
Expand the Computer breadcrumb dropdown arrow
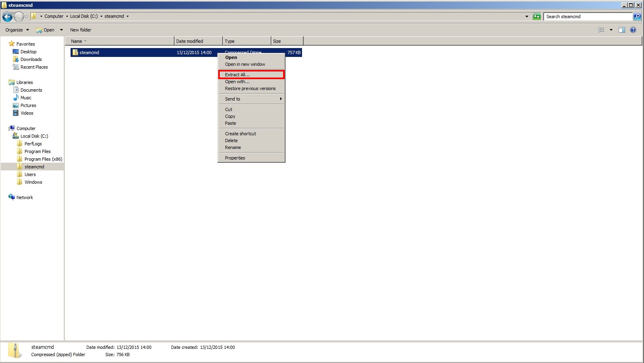tap(67, 17)
